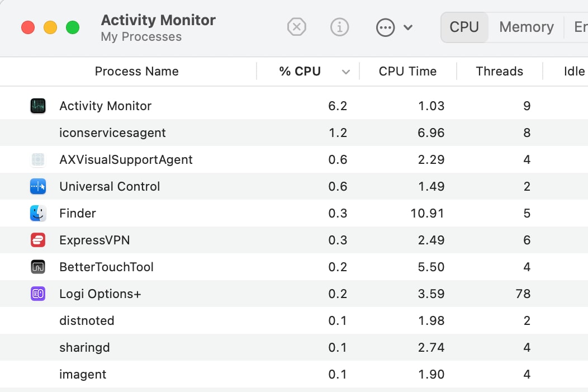588x392 pixels.
Task: Select the imagent process row
Action: pyautogui.click(x=294, y=374)
